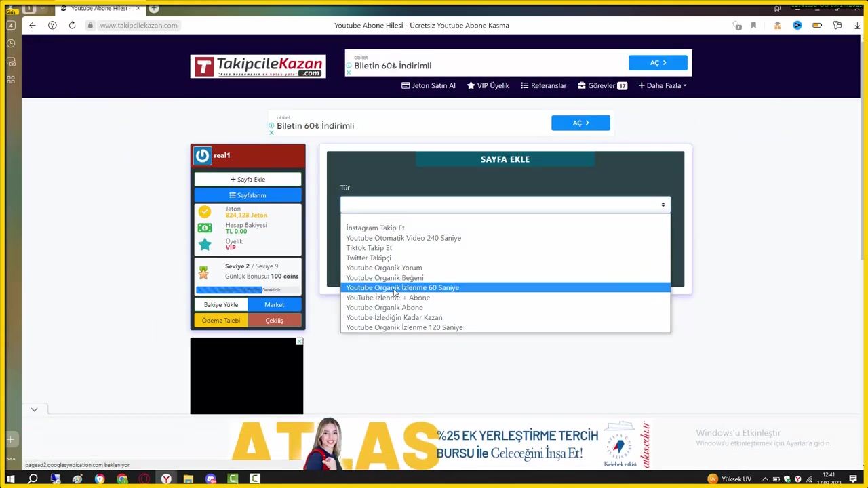This screenshot has height=488, width=868.
Task: Click the blue Sayfalarım button
Action: [x=248, y=195]
